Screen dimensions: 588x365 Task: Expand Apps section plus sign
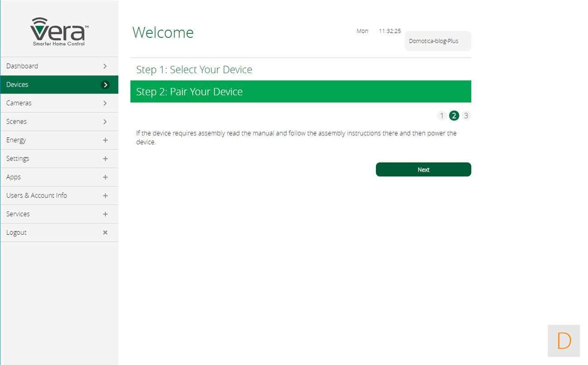click(105, 177)
